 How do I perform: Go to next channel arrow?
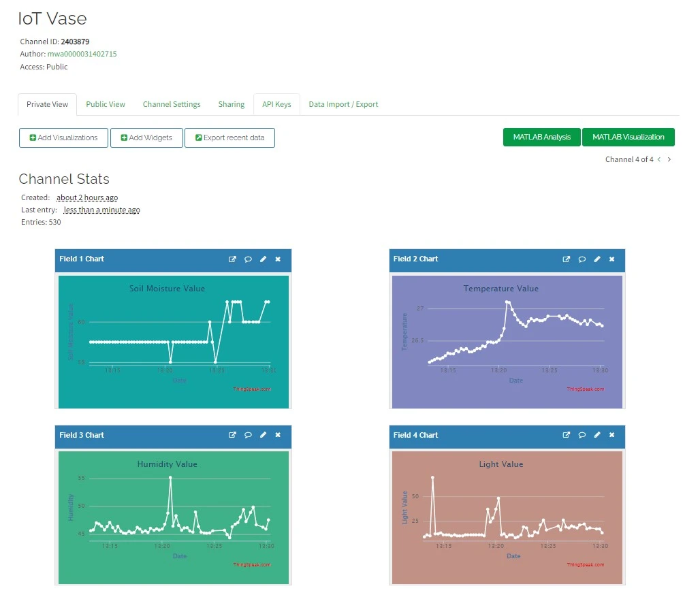pos(669,159)
